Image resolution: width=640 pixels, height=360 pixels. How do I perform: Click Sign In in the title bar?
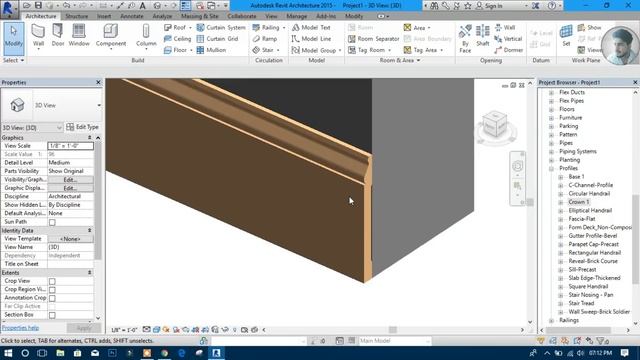[x=489, y=6]
